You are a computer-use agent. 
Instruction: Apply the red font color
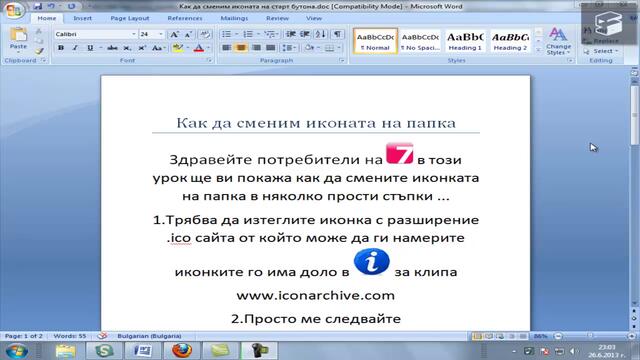tap(199, 48)
